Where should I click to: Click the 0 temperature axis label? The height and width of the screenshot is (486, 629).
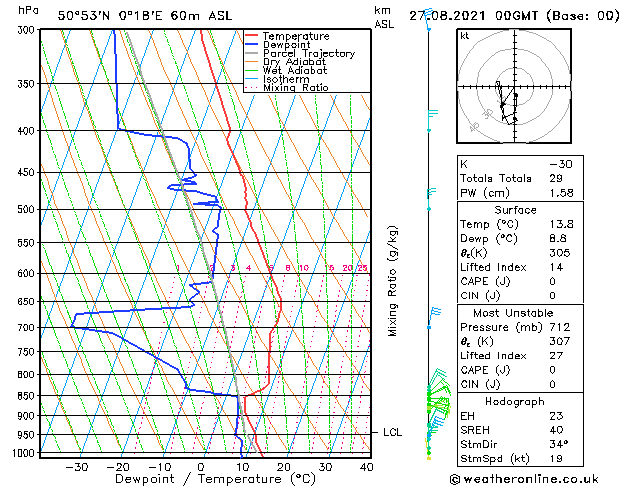[x=201, y=467]
